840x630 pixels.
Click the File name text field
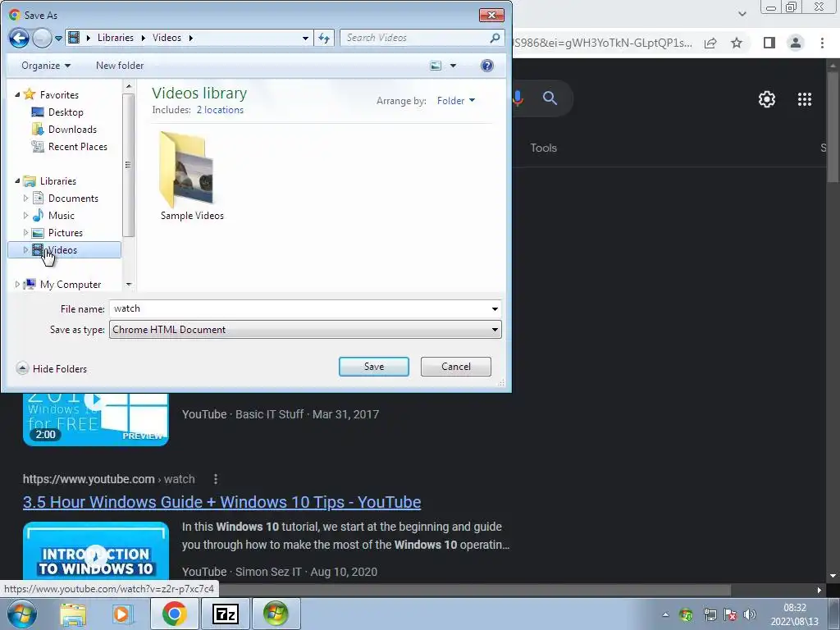coord(299,308)
